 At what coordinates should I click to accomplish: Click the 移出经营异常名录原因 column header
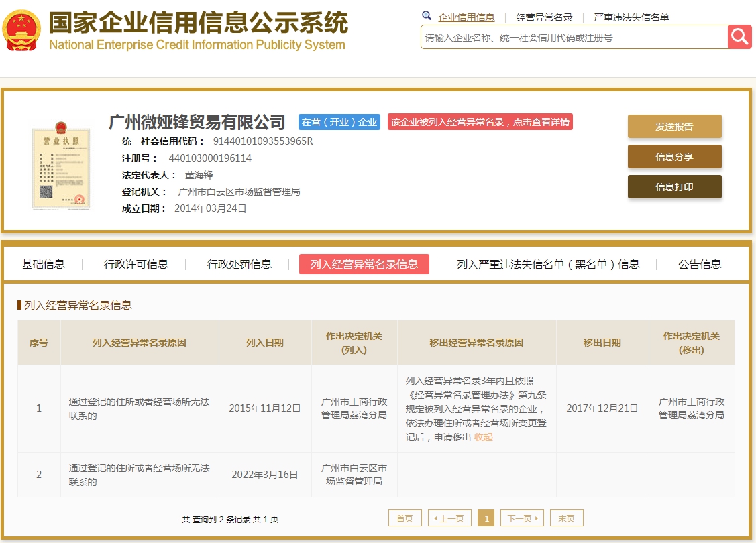[x=476, y=343]
